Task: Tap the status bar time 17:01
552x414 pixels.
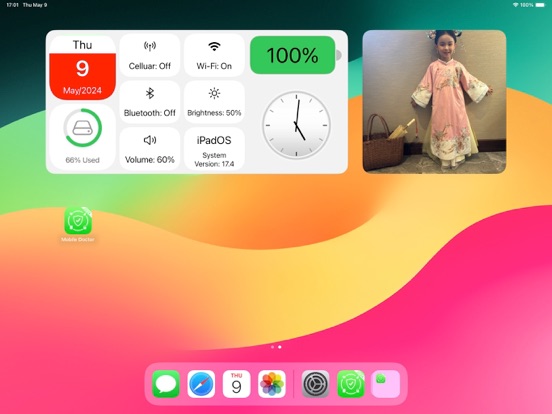Action: pos(12,5)
